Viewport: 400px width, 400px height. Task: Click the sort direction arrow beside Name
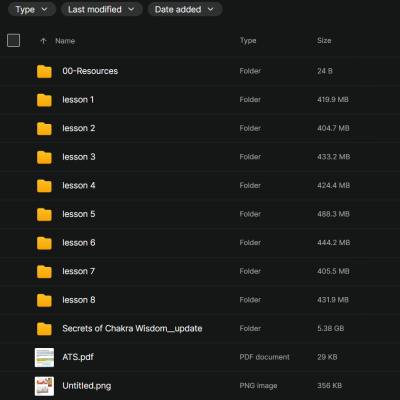(x=43, y=41)
